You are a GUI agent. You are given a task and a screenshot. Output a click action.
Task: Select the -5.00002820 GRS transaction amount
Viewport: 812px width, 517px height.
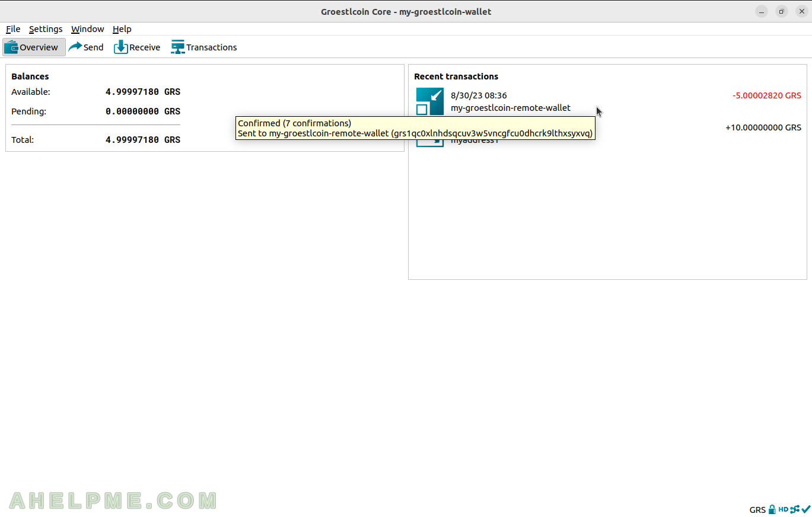[x=767, y=95]
